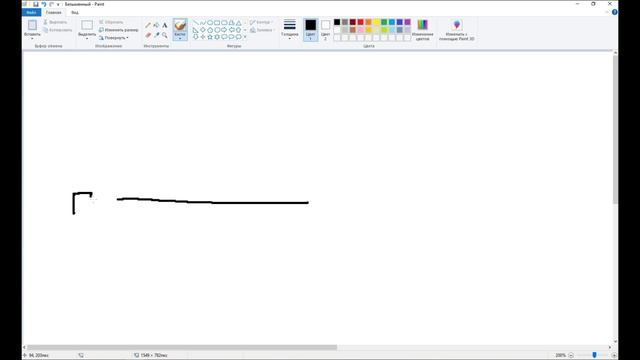Choose the Rectangle shape
640x360 pixels.
click(217, 22)
